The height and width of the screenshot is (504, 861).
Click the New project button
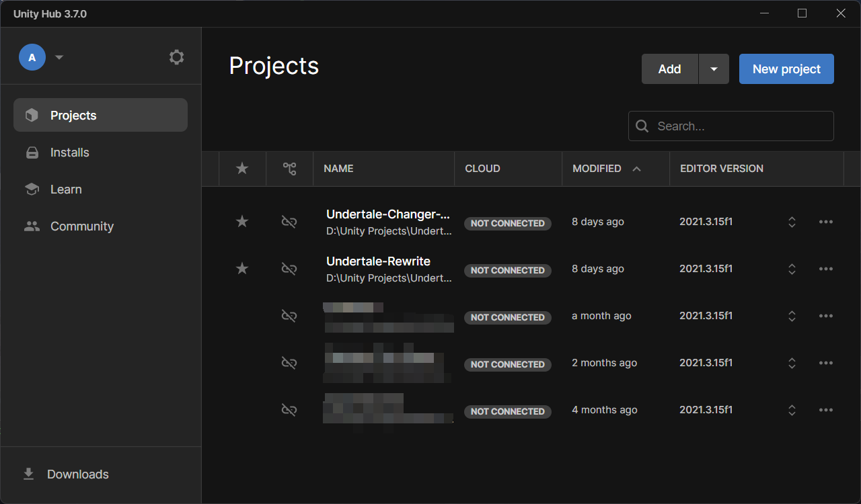point(786,69)
